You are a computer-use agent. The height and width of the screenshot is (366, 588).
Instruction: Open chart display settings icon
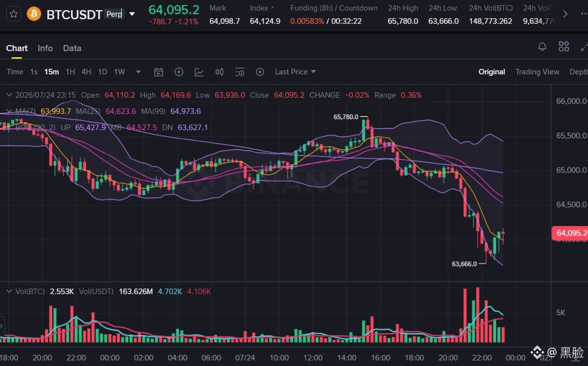pos(240,72)
